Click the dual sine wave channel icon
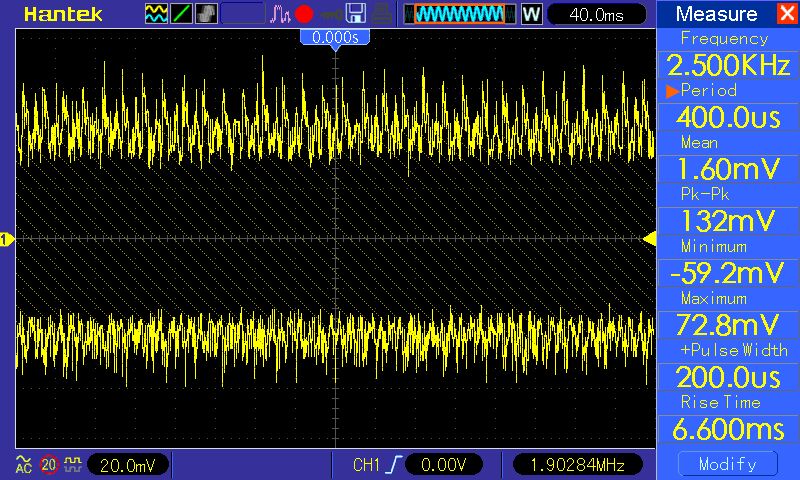Viewport: 800px width, 480px height. 156,14
